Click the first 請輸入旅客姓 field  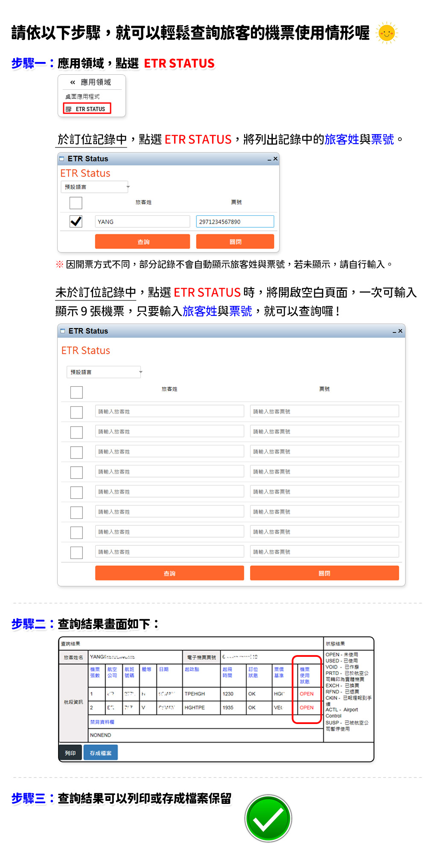click(169, 411)
